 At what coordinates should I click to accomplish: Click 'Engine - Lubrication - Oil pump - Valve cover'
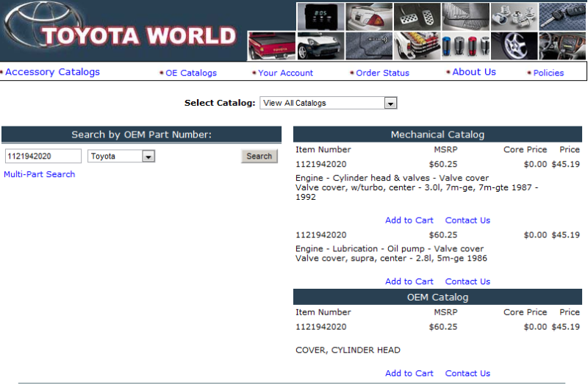coord(390,248)
